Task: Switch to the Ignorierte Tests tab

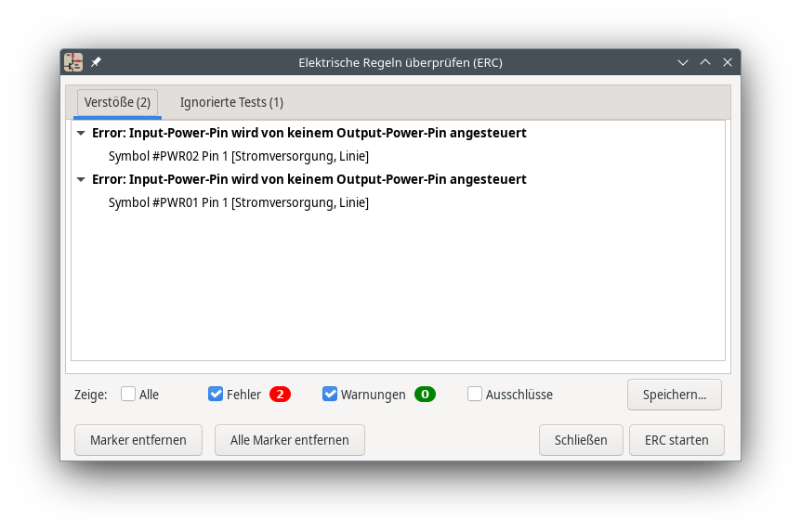Action: coord(231,102)
